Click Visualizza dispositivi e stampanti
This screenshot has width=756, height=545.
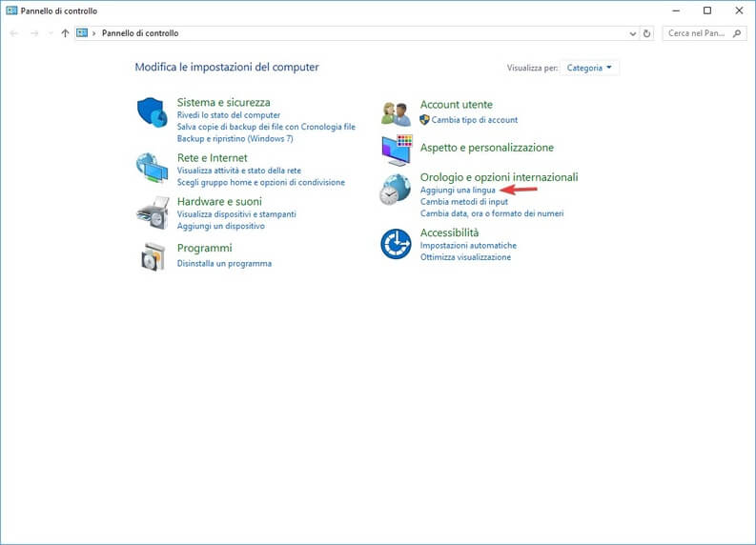[236, 214]
